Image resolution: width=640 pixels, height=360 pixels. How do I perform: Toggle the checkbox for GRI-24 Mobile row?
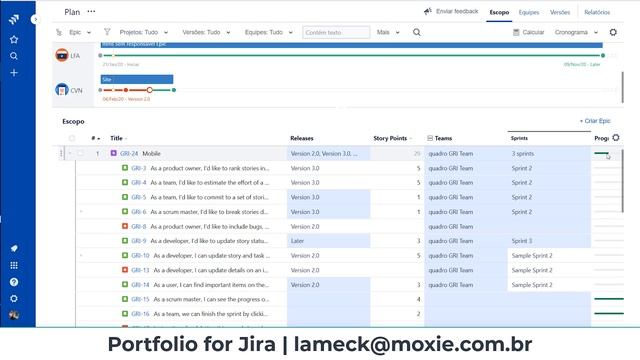point(80,153)
